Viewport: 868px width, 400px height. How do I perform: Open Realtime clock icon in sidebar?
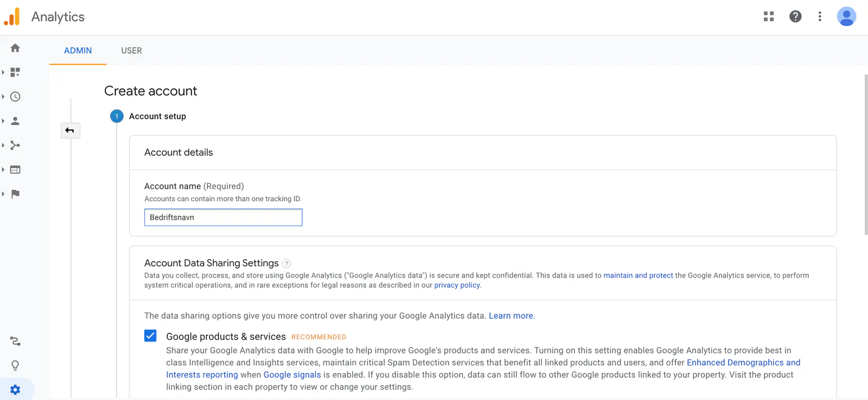[x=15, y=96]
